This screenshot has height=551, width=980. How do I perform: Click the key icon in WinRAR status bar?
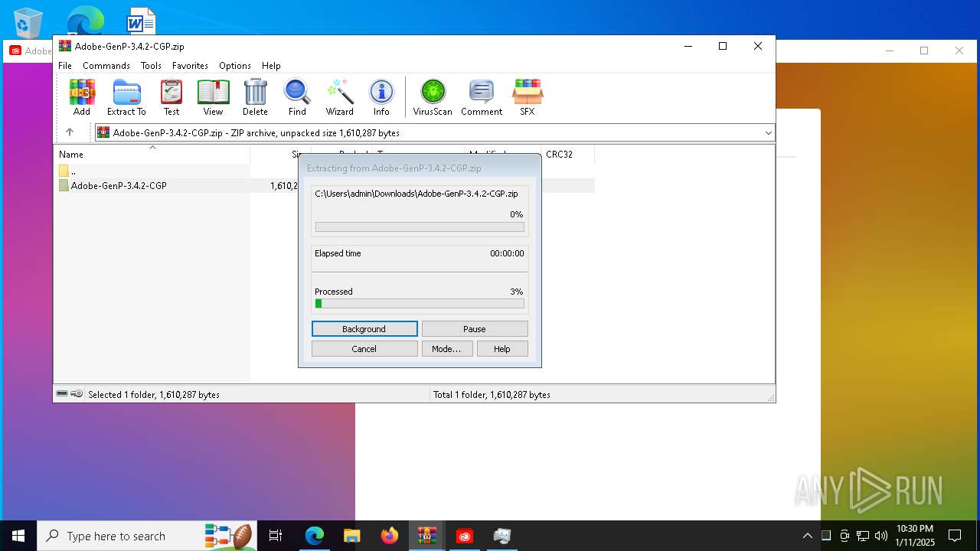77,394
